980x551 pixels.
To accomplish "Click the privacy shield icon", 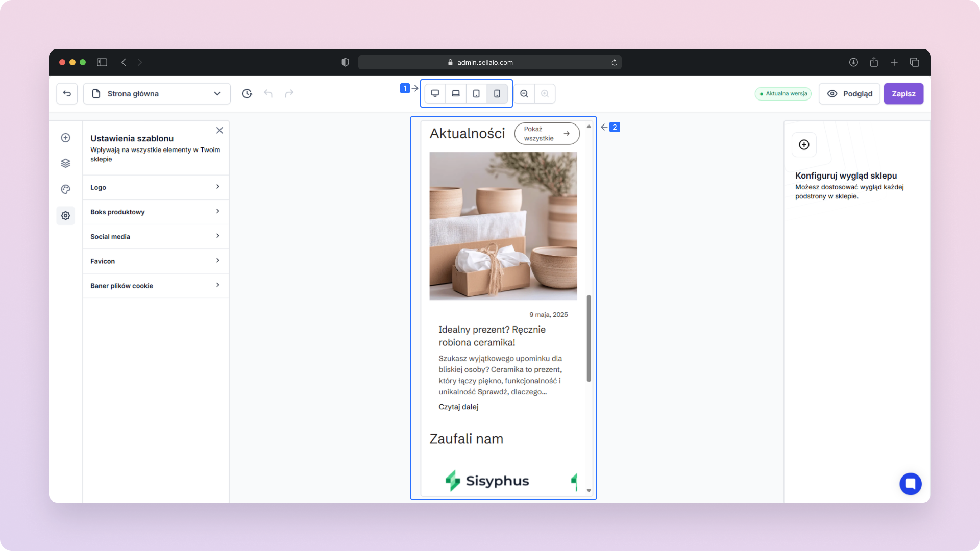I will (345, 62).
